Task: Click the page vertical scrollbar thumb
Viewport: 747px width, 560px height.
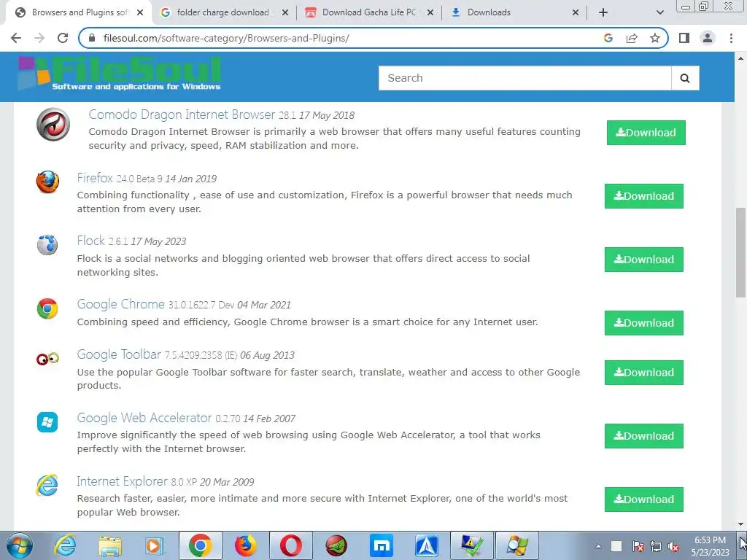Action: point(740,252)
